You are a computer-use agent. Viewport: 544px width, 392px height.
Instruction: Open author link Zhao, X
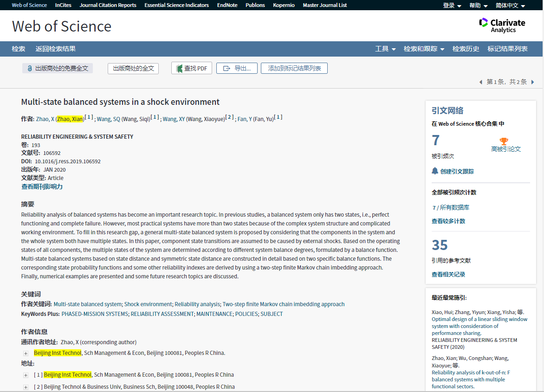point(45,119)
